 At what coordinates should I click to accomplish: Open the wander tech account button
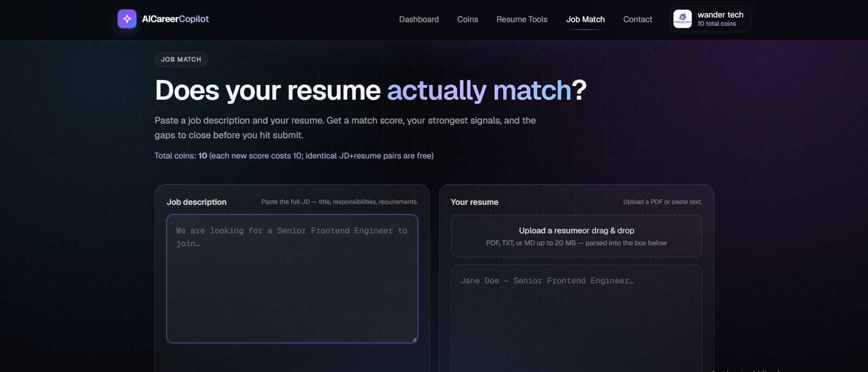(x=710, y=19)
